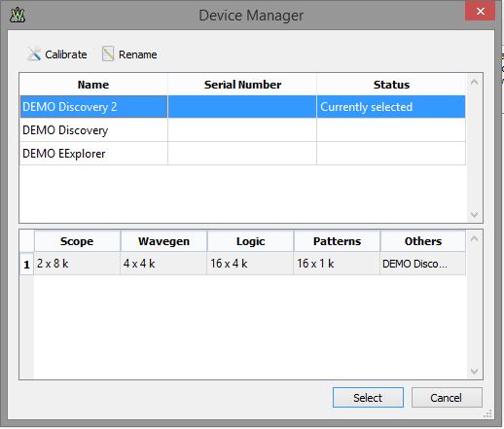This screenshot has height=429, width=504.
Task: Select the DEMO Discovery device row
Action: (x=242, y=130)
